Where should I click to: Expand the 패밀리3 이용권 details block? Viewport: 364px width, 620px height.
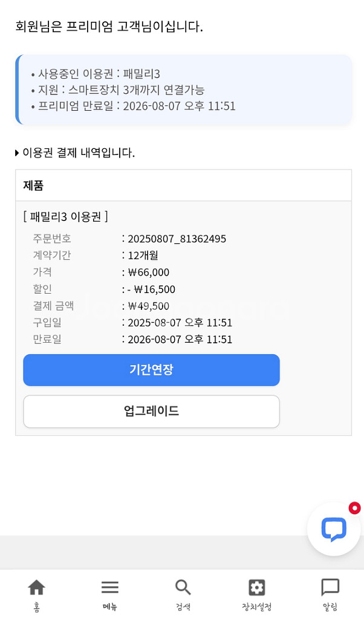(65, 217)
